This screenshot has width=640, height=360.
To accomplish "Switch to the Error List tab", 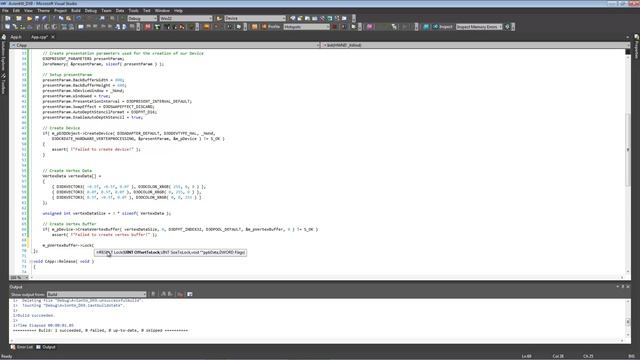I will (x=22, y=347).
